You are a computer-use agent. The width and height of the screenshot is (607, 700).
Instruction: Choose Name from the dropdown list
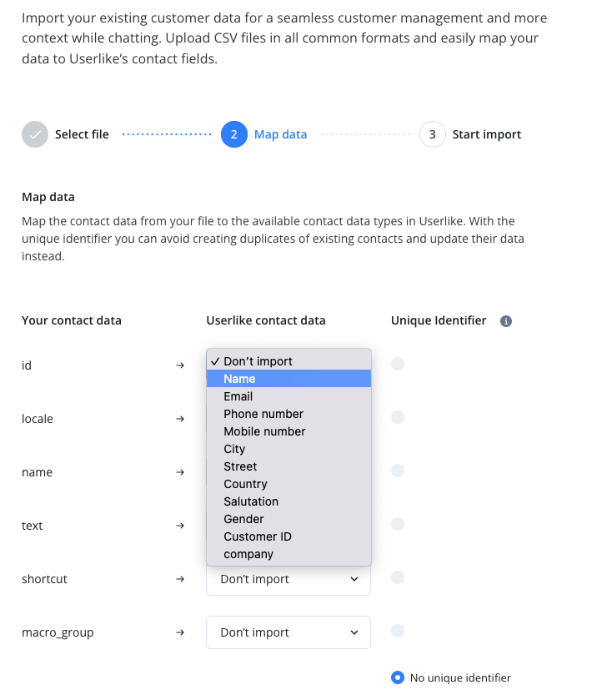(x=239, y=379)
